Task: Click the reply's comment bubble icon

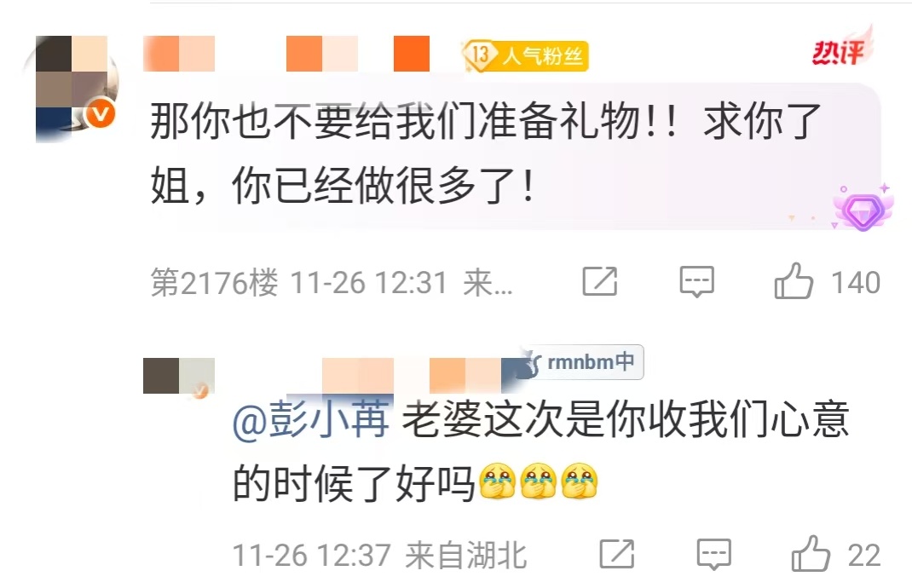Action: pos(713,554)
